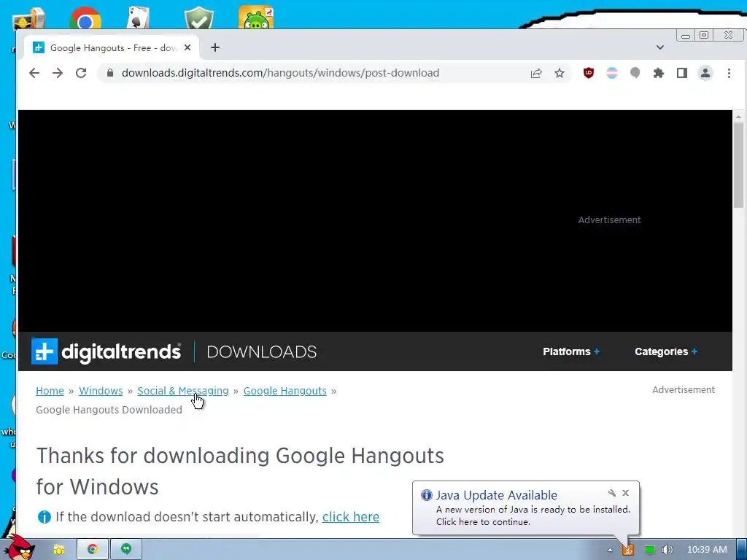Open the Java Update Available notification
The height and width of the screenshot is (560, 747).
click(x=526, y=508)
